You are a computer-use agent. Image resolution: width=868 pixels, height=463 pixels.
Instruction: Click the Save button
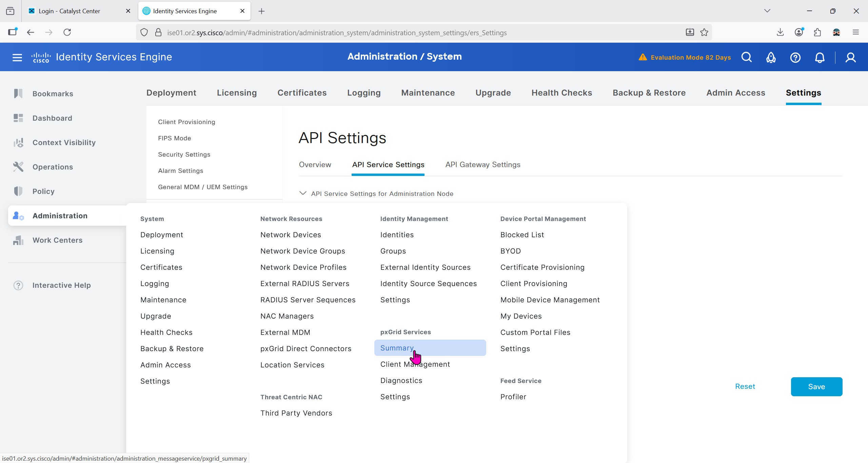(816, 386)
